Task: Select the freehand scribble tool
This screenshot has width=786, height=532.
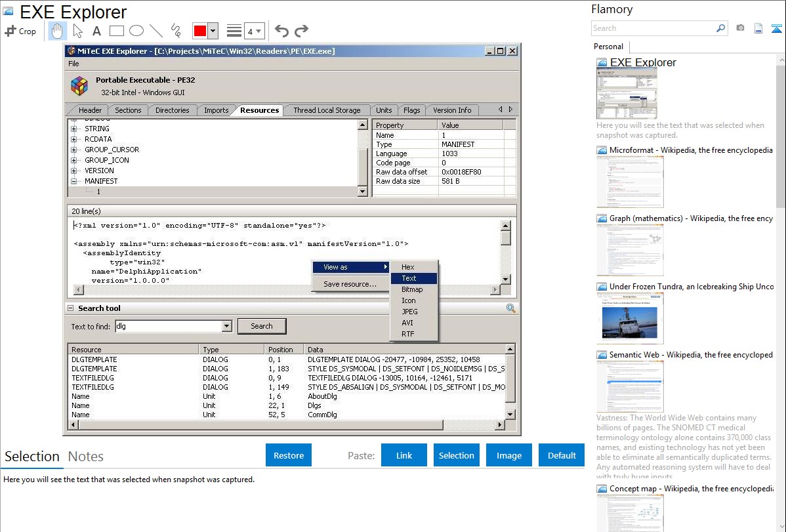Action: [176, 31]
